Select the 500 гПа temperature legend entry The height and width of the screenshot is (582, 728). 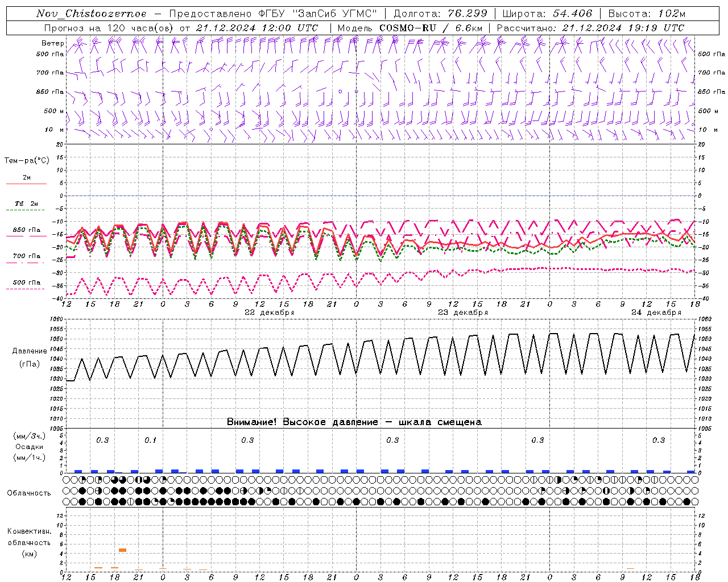26,282
